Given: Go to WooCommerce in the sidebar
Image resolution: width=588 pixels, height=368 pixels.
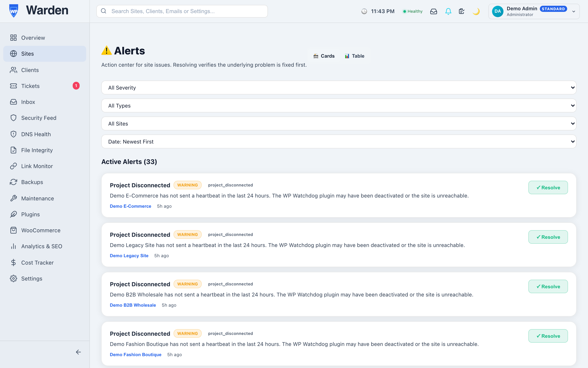Looking at the screenshot, I should click(x=45, y=230).
